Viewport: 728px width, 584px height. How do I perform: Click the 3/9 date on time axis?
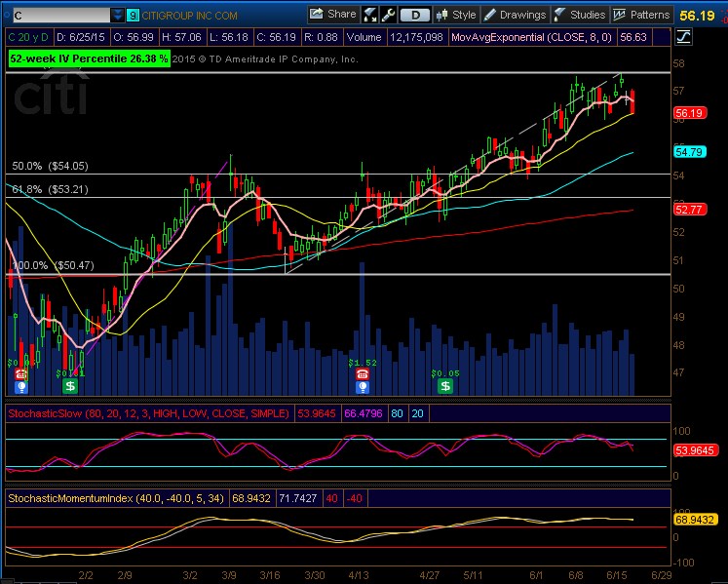[x=228, y=575]
